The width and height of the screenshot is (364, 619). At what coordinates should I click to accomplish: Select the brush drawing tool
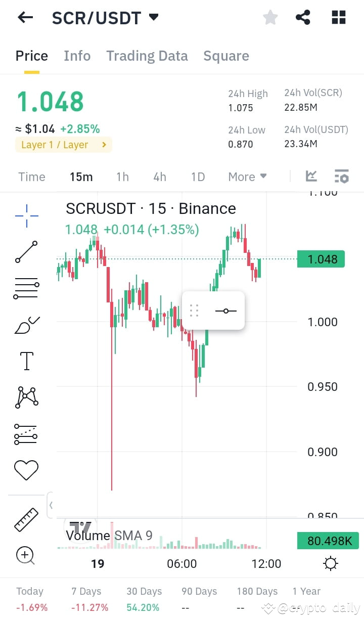[25, 324]
